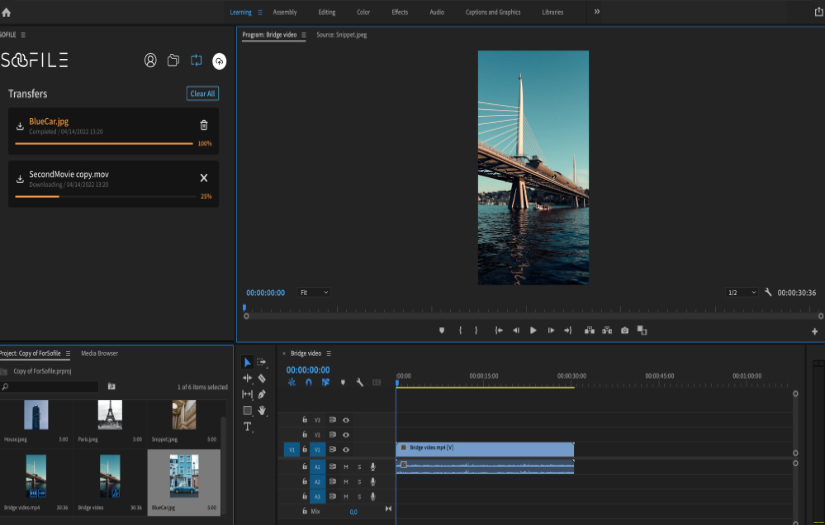
Task: Switch to Assembly workspace
Action: point(285,12)
